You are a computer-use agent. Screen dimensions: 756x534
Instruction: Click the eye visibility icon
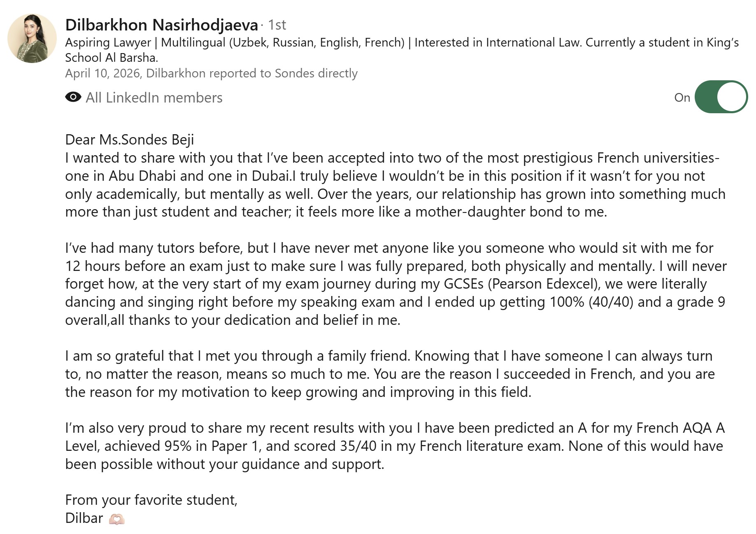point(73,97)
